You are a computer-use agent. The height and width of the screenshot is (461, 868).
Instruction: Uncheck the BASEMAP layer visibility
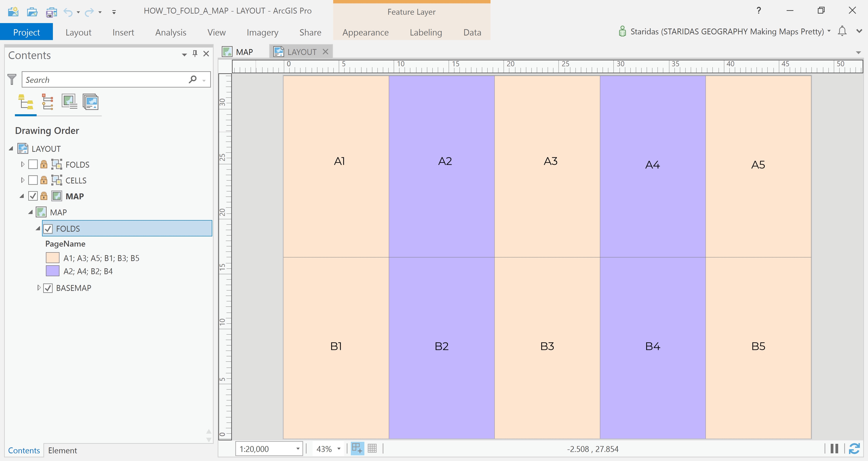[x=48, y=288]
